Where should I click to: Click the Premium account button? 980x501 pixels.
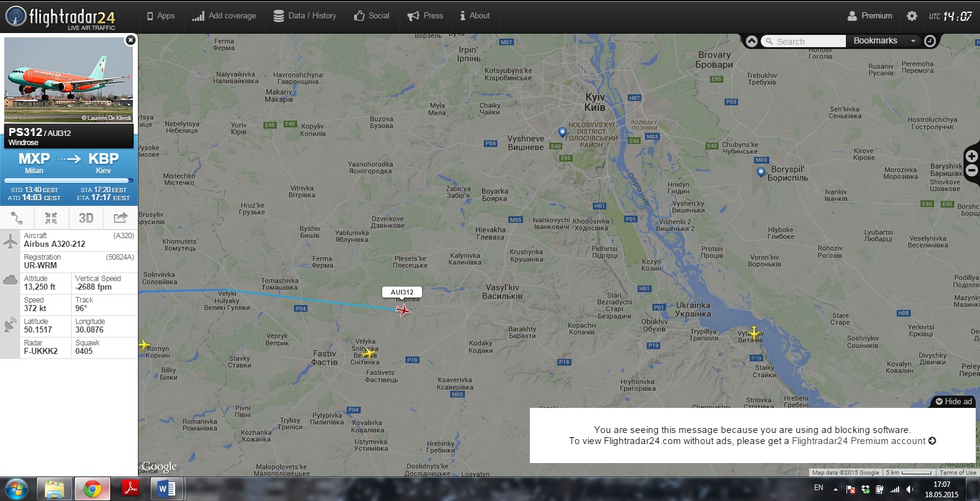click(870, 16)
